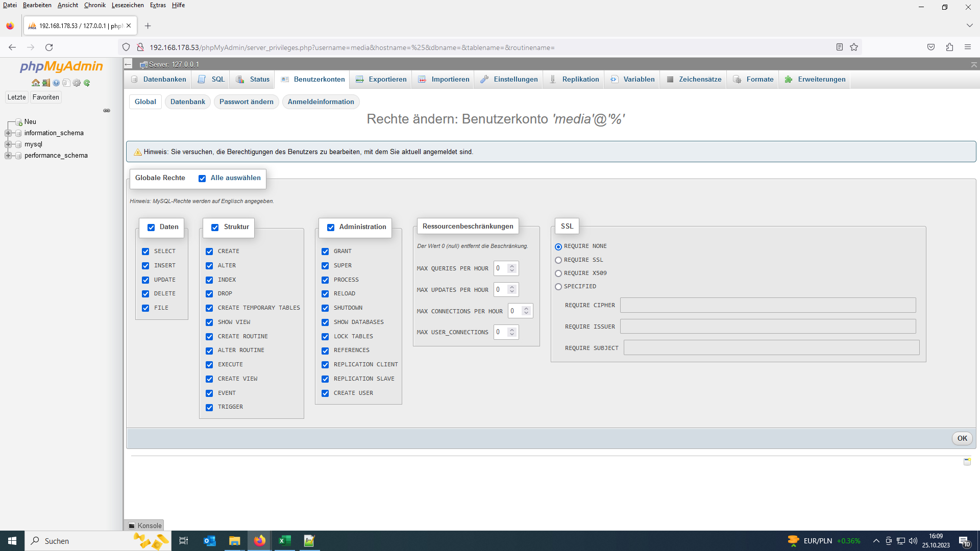Screen dimensions: 980x551
Task: Click the Neu new database icon
Action: click(x=19, y=122)
